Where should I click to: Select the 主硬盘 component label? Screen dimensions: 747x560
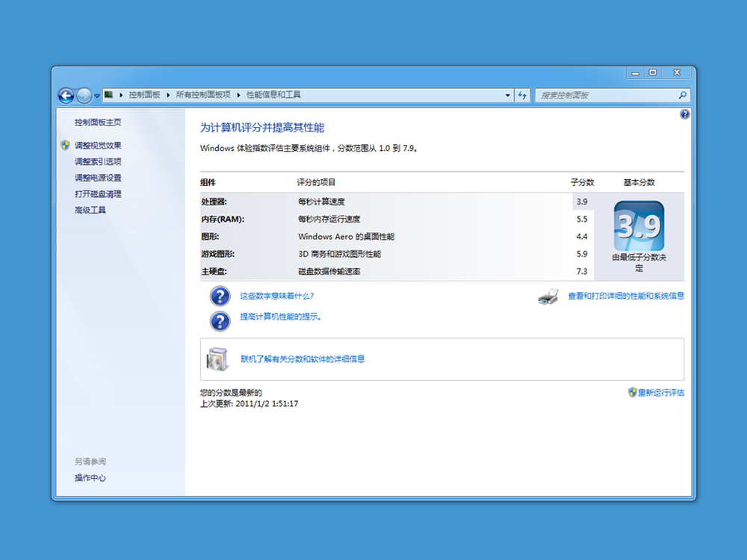214,272
